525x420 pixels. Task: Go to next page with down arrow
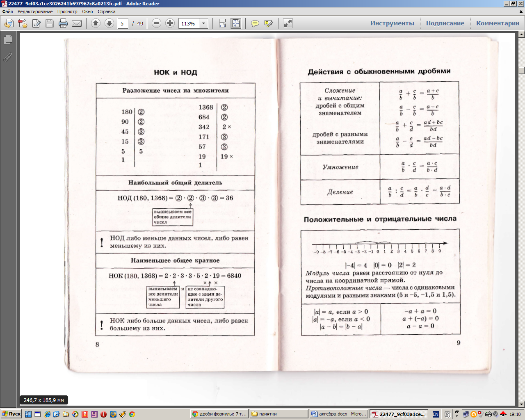[109, 23]
